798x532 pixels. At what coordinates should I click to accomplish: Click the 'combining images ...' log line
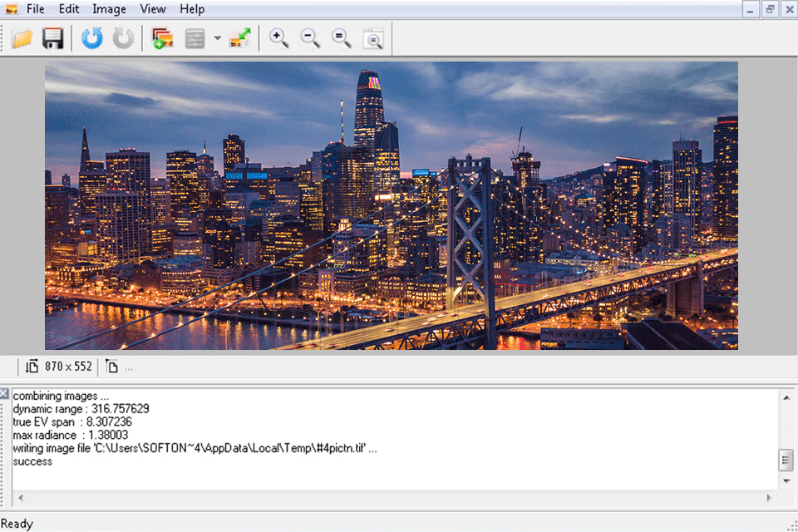61,396
